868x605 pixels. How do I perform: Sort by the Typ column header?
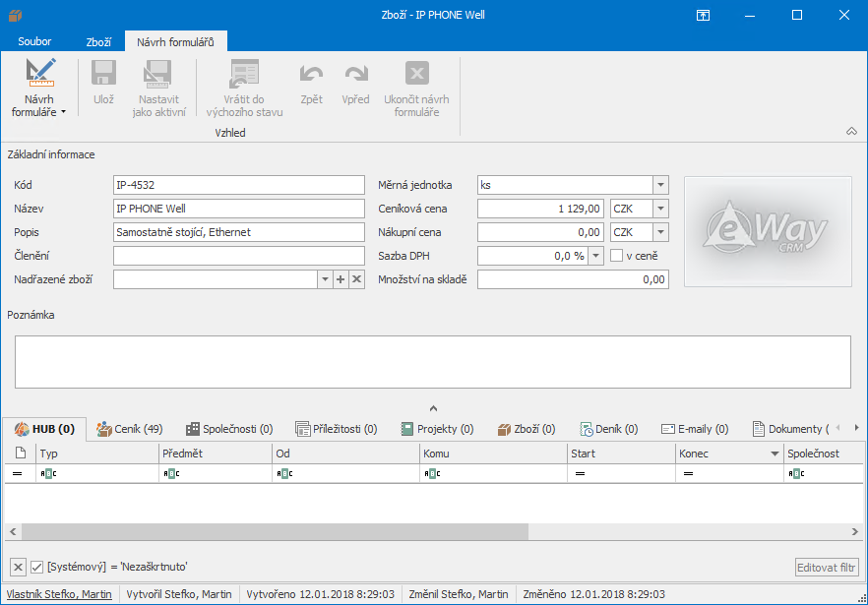(x=96, y=454)
